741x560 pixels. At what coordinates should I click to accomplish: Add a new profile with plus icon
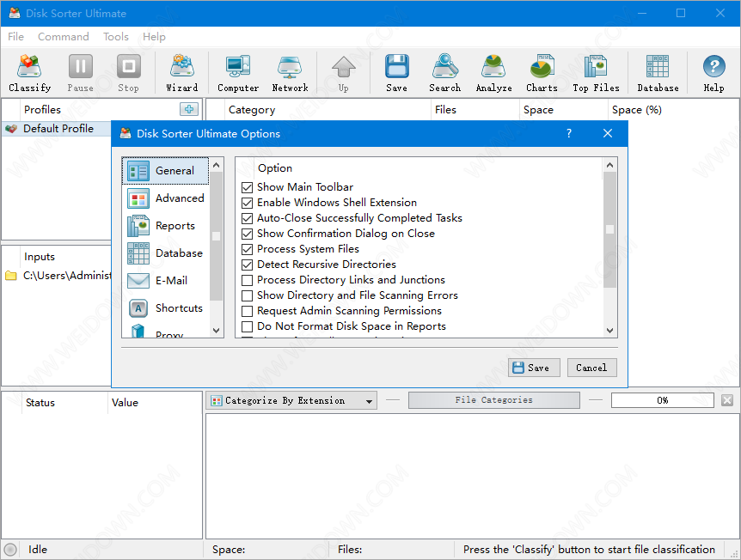coord(189,109)
